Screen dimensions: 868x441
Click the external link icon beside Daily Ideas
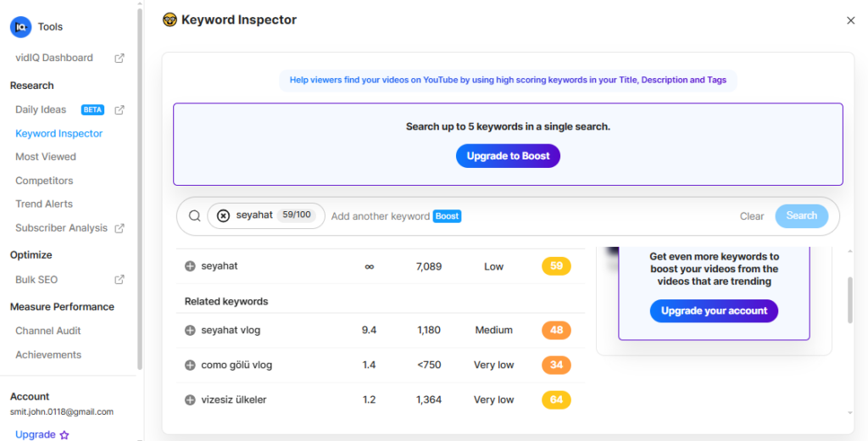(x=120, y=109)
